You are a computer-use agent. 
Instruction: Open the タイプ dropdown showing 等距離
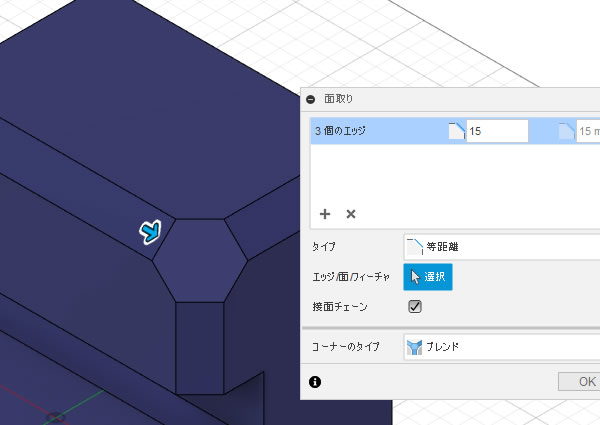tap(502, 247)
